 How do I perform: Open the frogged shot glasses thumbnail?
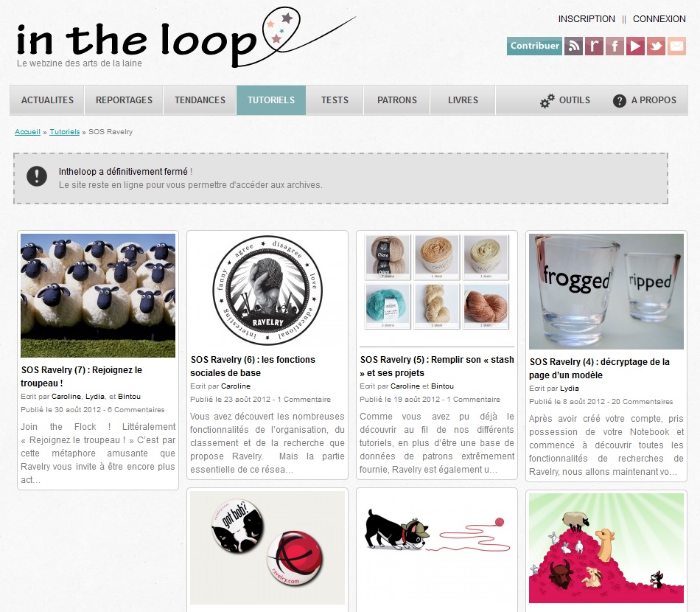(x=606, y=291)
